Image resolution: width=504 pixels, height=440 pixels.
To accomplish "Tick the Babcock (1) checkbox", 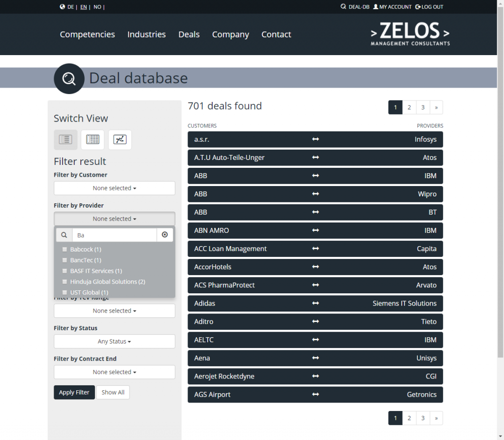I will click(64, 250).
